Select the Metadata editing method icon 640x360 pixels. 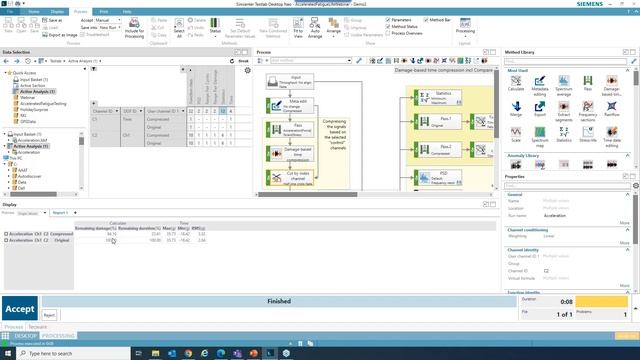[x=540, y=85]
